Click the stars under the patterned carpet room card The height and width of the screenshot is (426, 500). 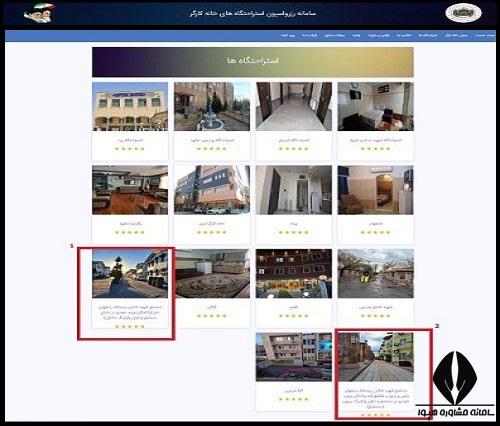pos(212,315)
